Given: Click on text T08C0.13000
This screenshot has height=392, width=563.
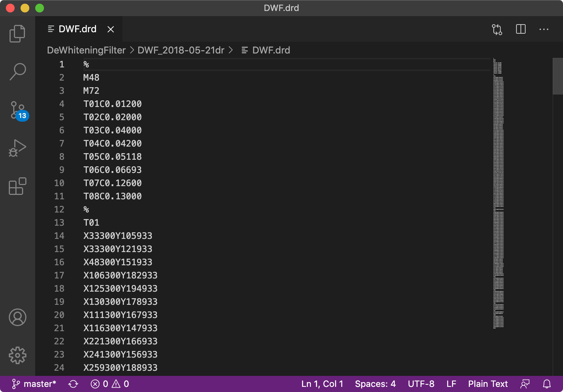Looking at the screenshot, I should click(113, 196).
